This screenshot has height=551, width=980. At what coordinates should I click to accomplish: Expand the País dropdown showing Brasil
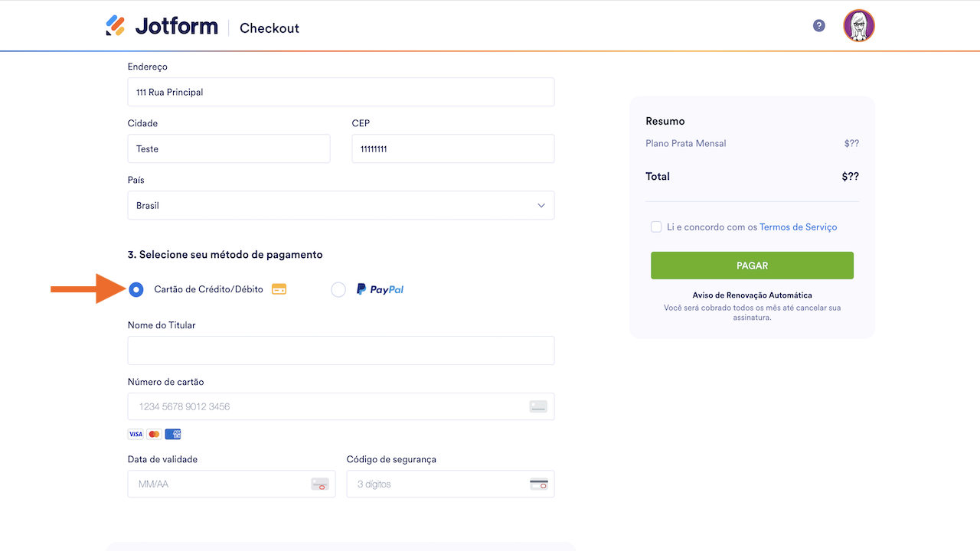[x=341, y=205]
